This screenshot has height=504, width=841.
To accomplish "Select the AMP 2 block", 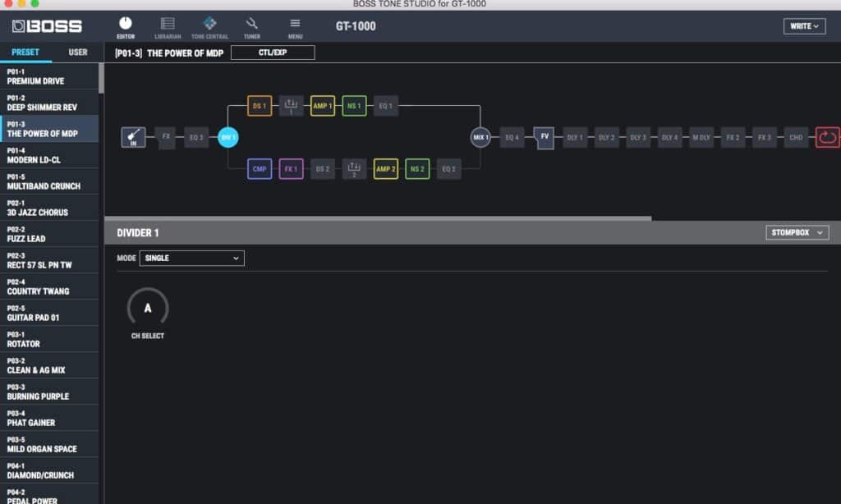I will pos(386,169).
